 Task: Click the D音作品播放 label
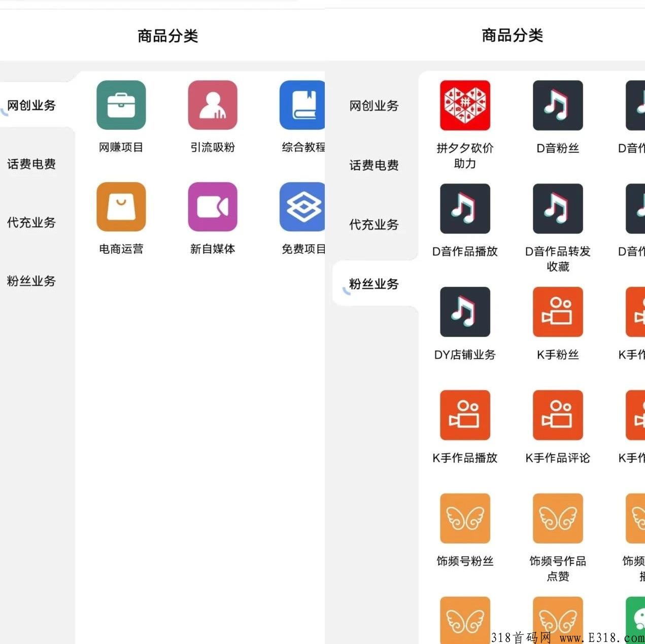[465, 251]
